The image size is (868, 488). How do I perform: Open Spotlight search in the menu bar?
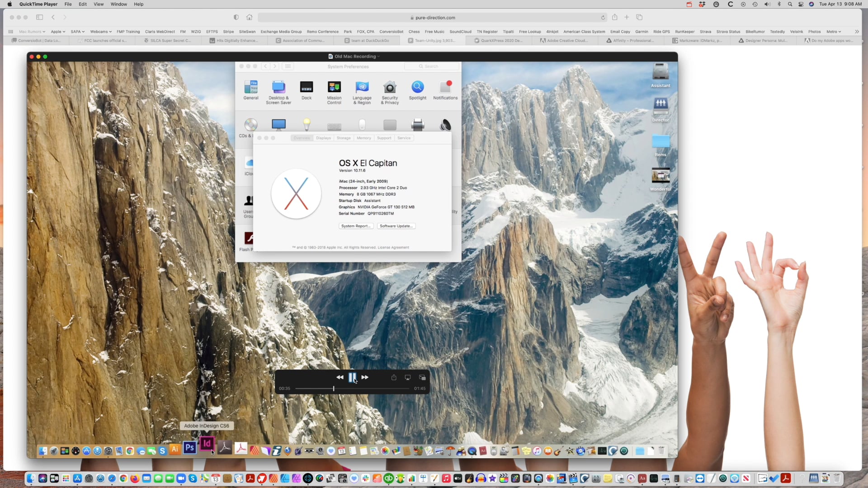point(790,4)
